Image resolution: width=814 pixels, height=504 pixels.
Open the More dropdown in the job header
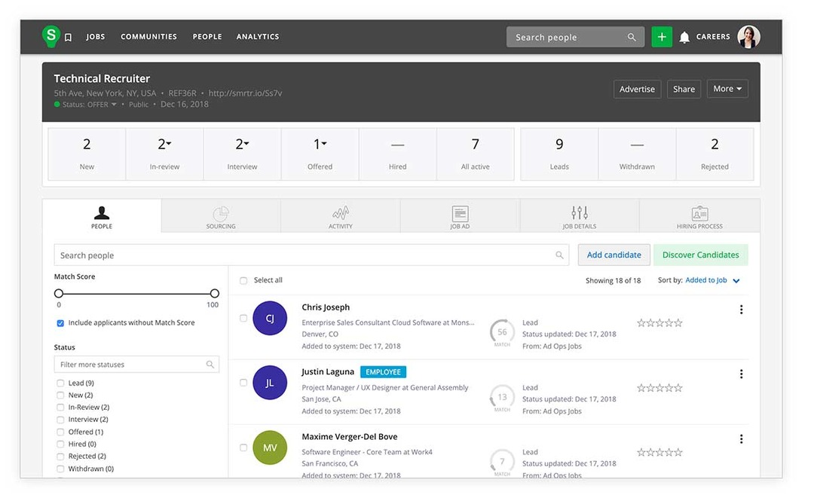coord(727,88)
